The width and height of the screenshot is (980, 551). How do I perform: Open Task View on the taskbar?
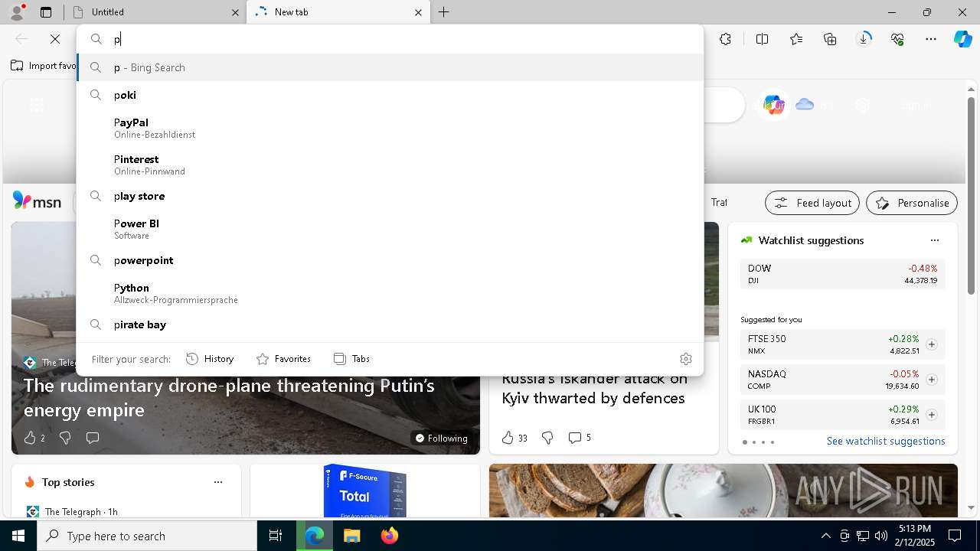click(x=276, y=536)
